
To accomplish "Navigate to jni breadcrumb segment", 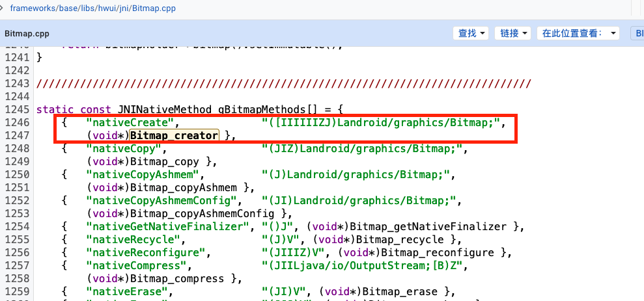I will click(x=124, y=8).
